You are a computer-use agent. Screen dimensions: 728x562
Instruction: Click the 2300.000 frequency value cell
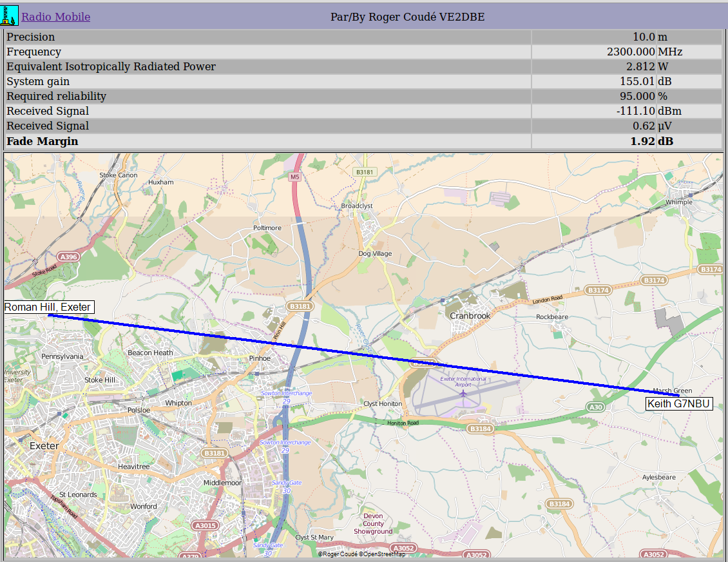631,52
